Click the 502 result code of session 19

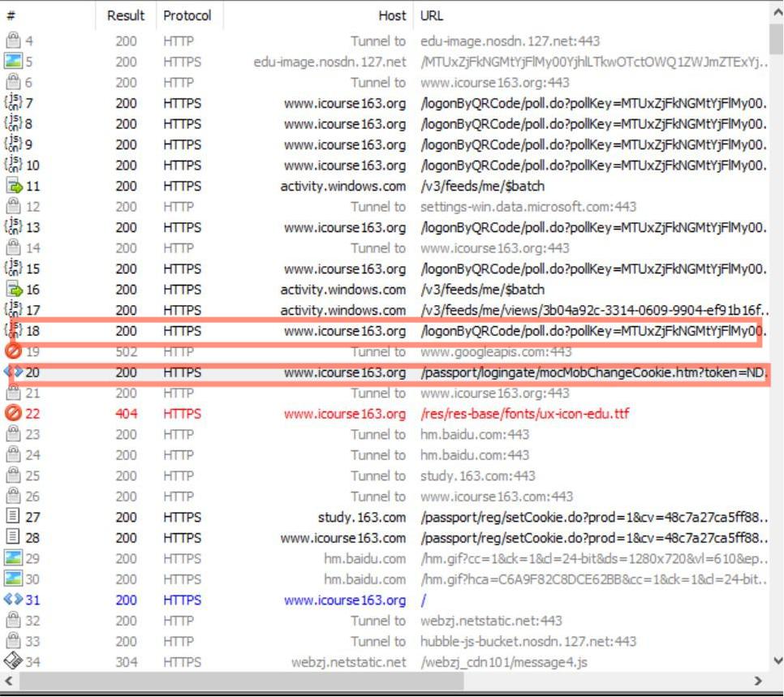click(x=126, y=351)
